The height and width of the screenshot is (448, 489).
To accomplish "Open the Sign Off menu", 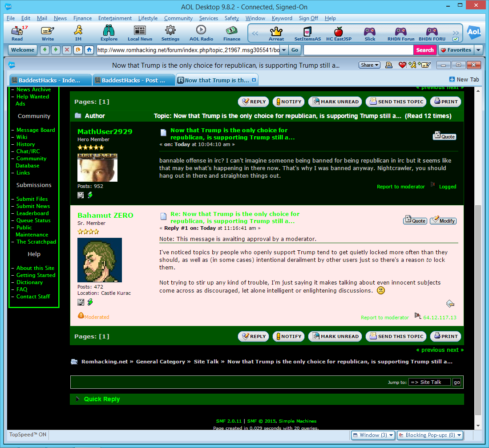I will click(308, 18).
